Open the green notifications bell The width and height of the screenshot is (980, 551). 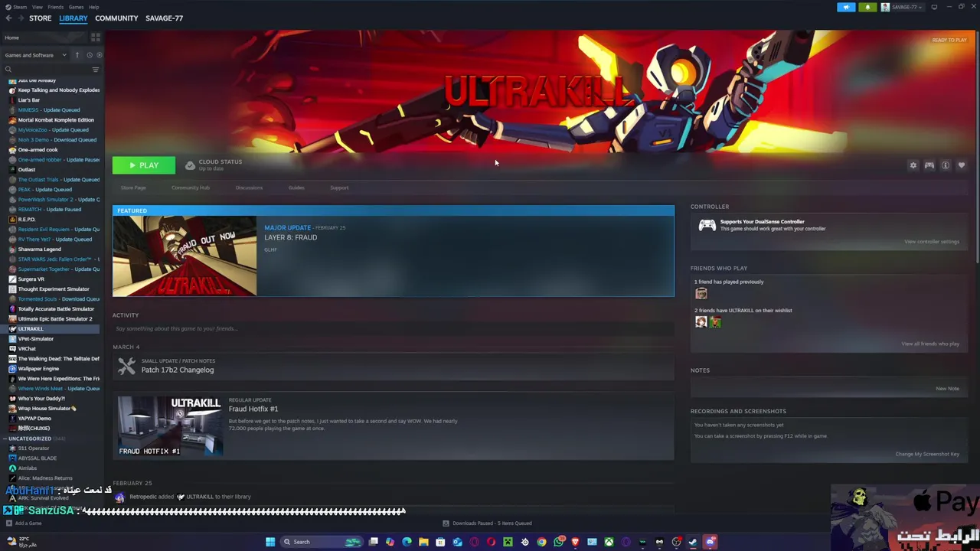pyautogui.click(x=867, y=7)
